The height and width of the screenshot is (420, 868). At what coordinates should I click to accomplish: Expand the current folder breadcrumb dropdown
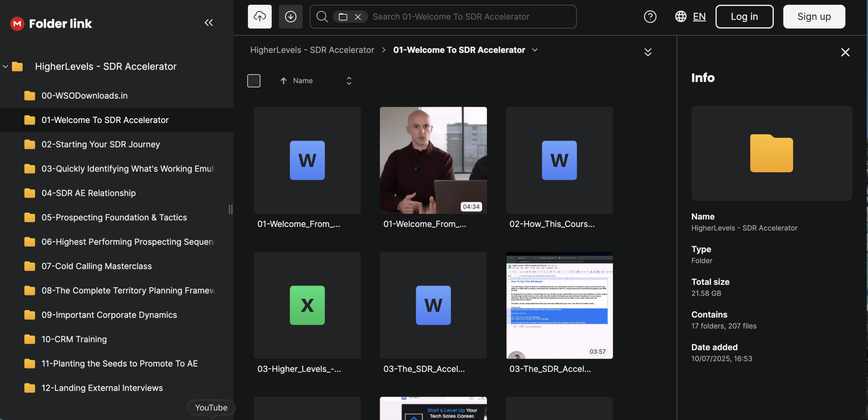pyautogui.click(x=535, y=50)
